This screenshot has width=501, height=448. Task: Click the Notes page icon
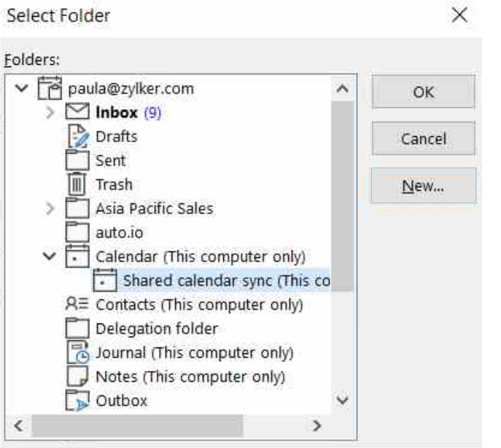(78, 377)
